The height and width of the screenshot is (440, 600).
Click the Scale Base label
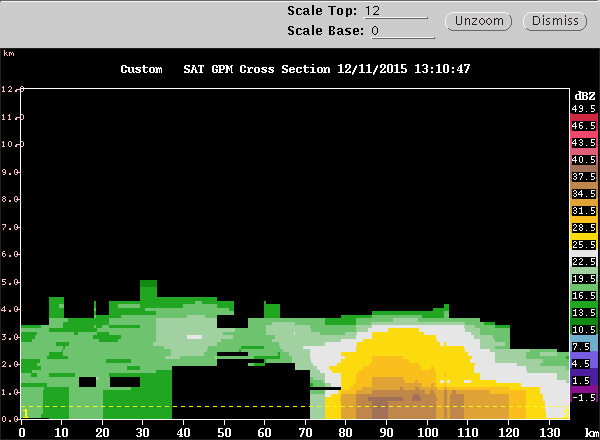coord(325,31)
